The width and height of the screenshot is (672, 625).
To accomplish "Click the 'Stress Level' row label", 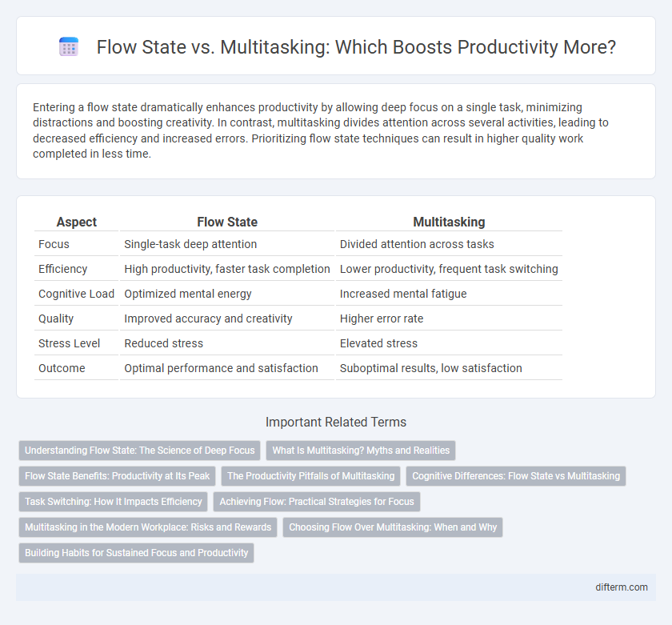I will pos(69,343).
